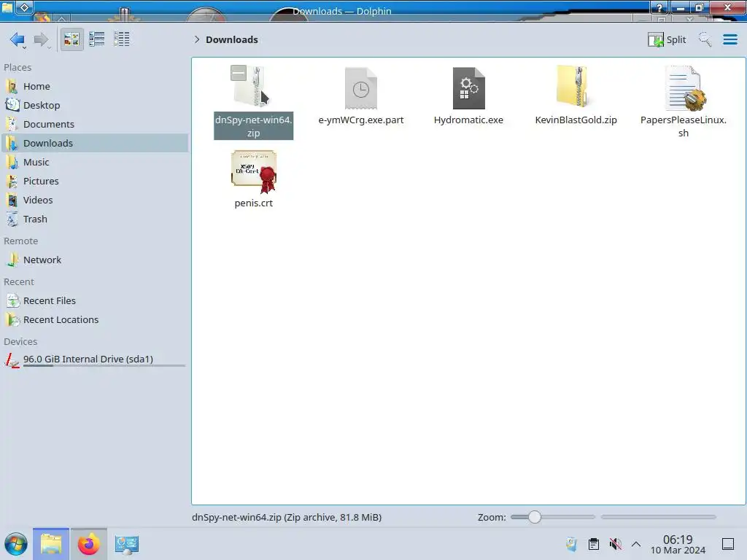Click the Downloads breadcrumb in location bar
The width and height of the screenshot is (747, 560).
point(231,39)
